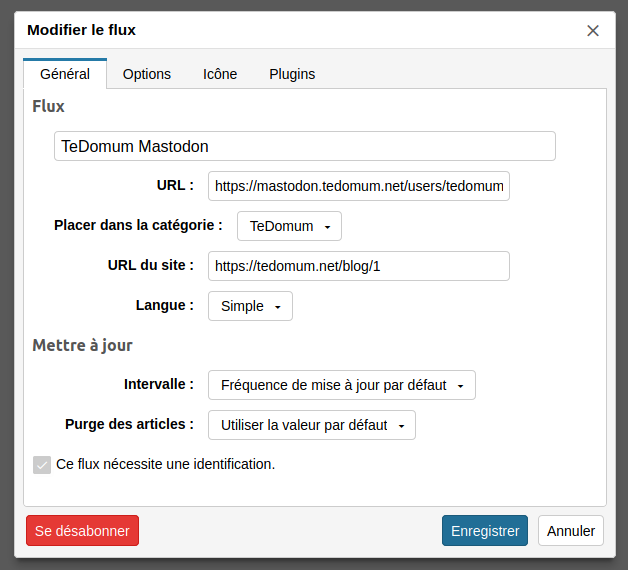Click the TeDomum Mastodon title field

[305, 146]
